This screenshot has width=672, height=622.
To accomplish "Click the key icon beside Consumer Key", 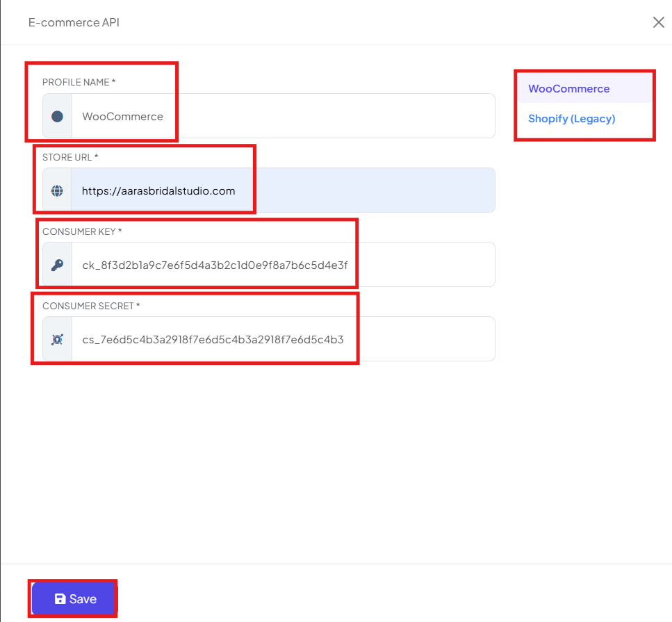I will click(x=57, y=265).
